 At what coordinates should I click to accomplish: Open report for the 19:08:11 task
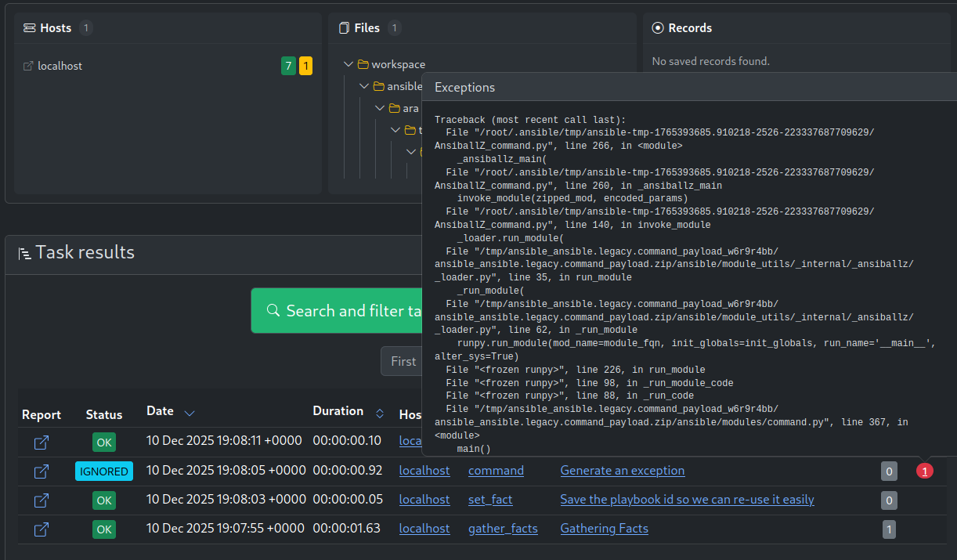point(42,443)
